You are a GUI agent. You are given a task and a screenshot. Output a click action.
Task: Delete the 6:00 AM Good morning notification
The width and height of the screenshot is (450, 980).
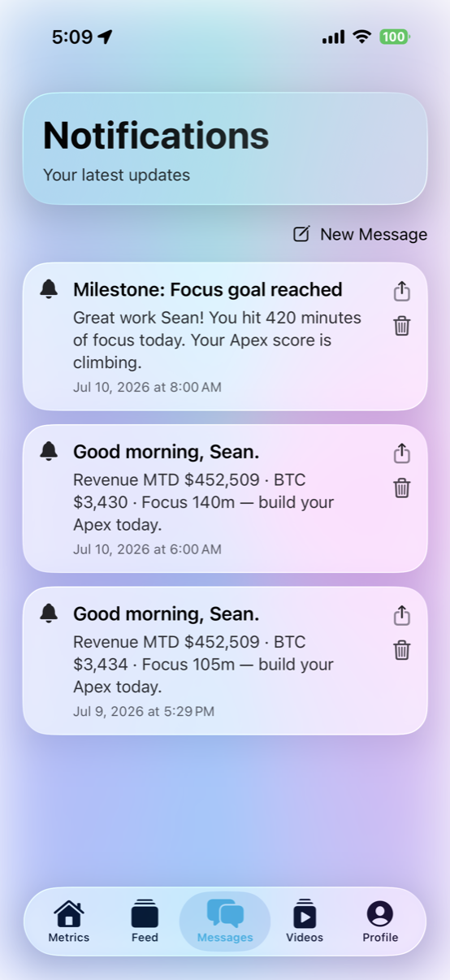click(x=402, y=488)
